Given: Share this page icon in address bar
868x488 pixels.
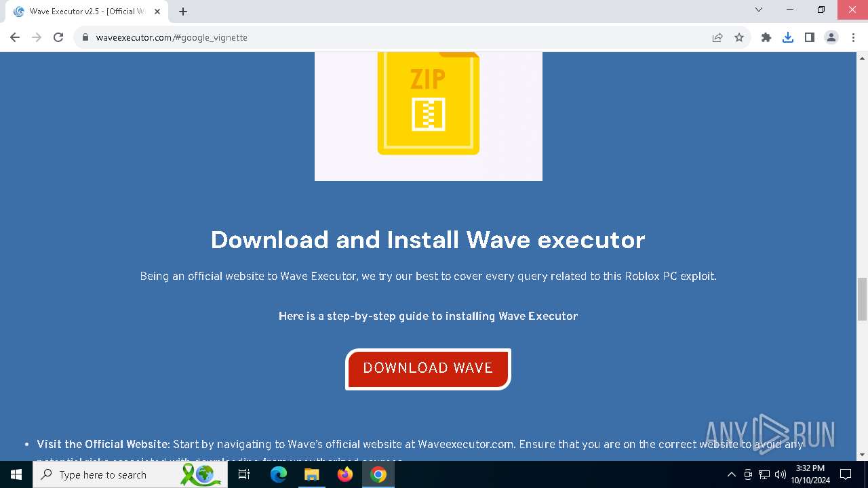Looking at the screenshot, I should [717, 37].
